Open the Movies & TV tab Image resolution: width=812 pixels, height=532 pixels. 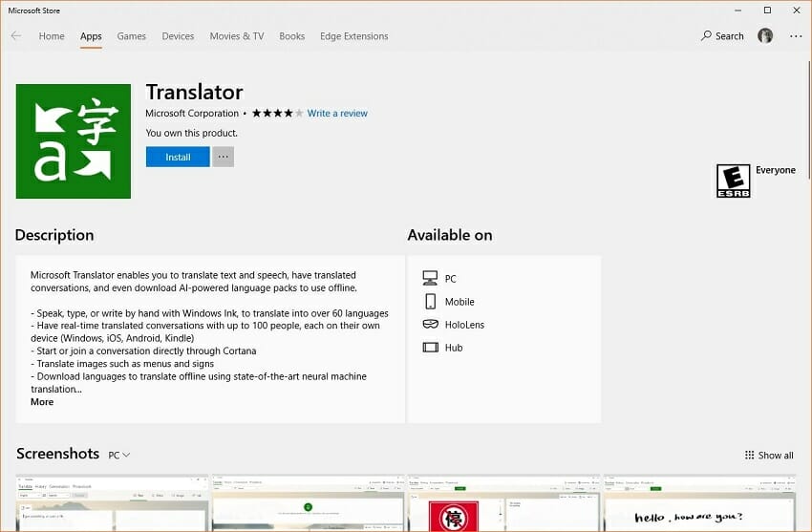(x=237, y=36)
